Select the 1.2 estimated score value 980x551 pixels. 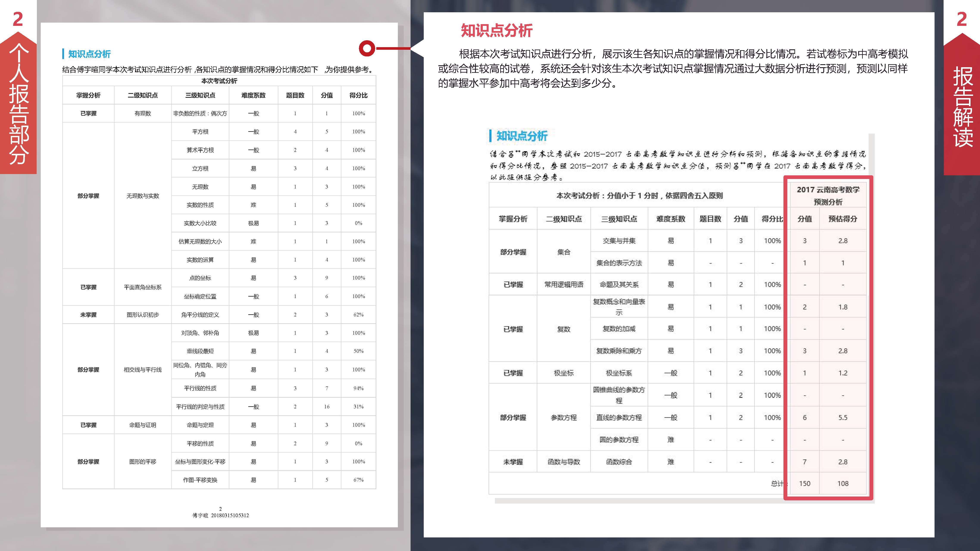[843, 373]
